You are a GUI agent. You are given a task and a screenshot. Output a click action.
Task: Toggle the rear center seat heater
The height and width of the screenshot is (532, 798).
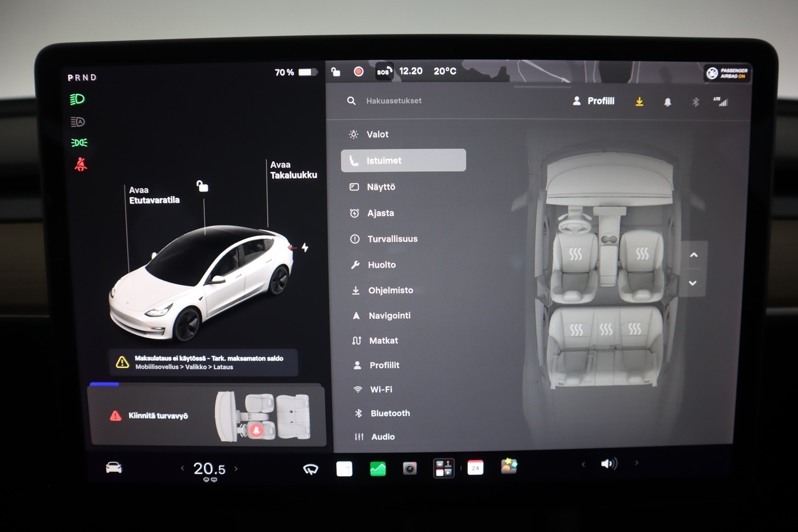coord(606,330)
